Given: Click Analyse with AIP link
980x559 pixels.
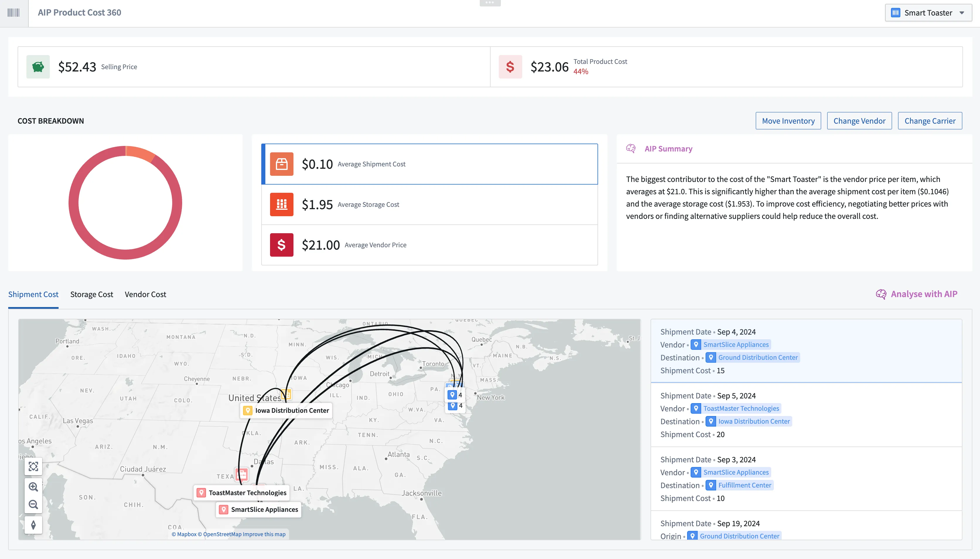Looking at the screenshot, I should tap(923, 294).
